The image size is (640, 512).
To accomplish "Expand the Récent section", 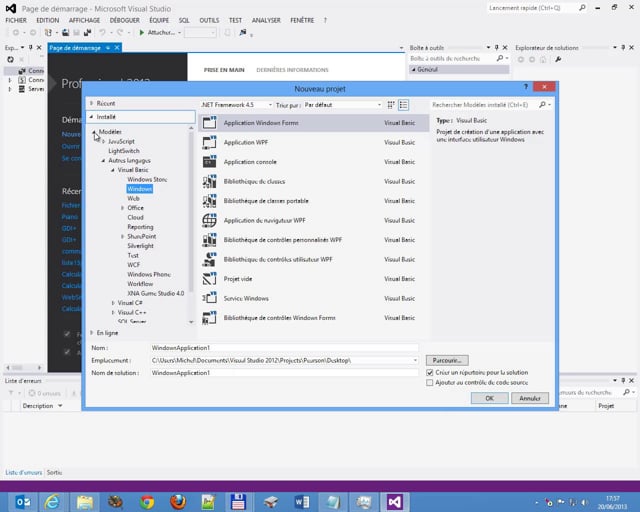I will [92, 103].
